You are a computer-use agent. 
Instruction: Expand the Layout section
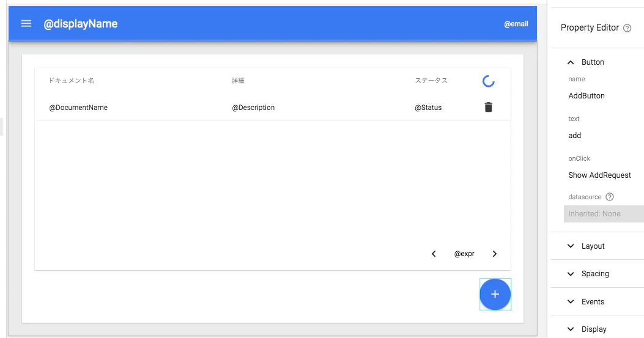[x=571, y=246]
